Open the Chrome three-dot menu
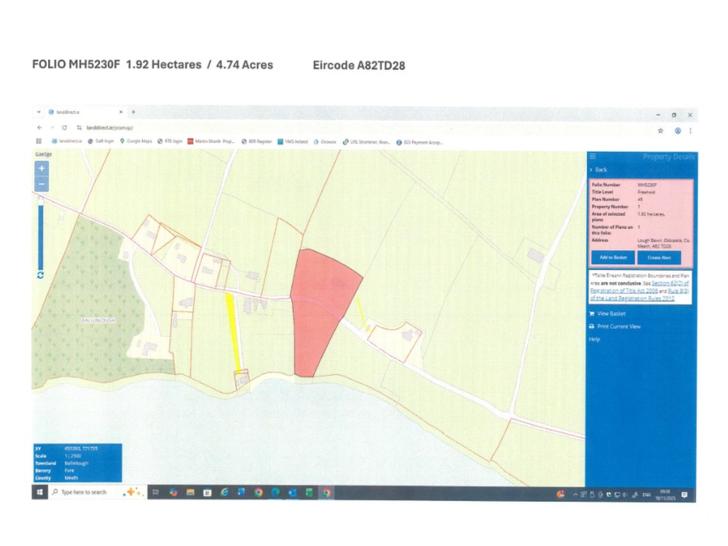 click(x=692, y=130)
